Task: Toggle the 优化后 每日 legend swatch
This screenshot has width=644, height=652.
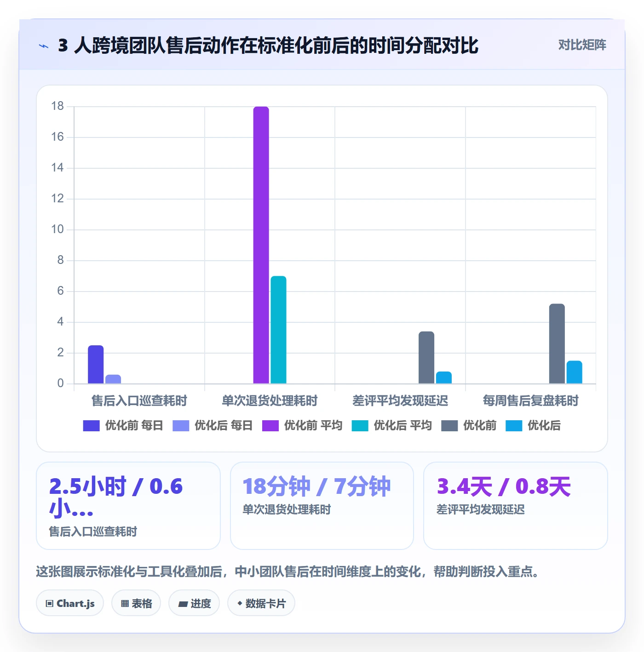Action: [x=181, y=426]
